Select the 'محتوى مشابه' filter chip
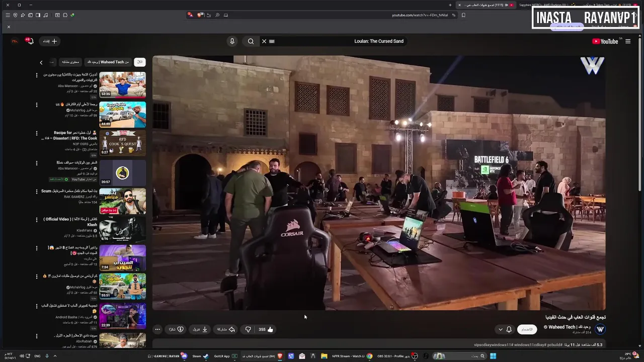The width and height of the screenshot is (644, 362). tap(70, 62)
